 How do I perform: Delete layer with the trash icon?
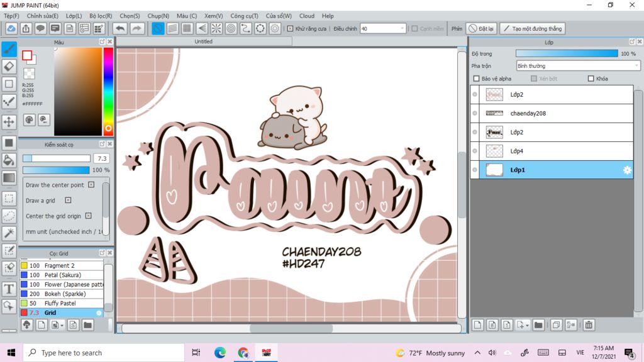[589, 325]
